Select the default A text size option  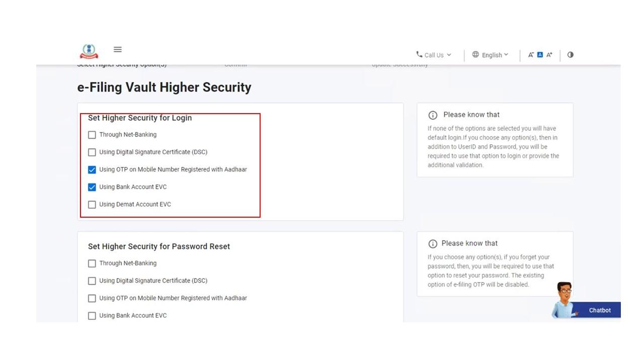click(x=540, y=54)
